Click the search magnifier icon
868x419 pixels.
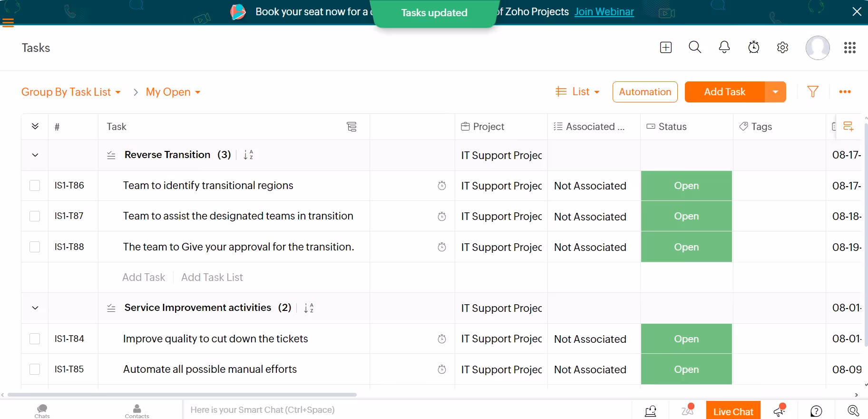(x=695, y=47)
